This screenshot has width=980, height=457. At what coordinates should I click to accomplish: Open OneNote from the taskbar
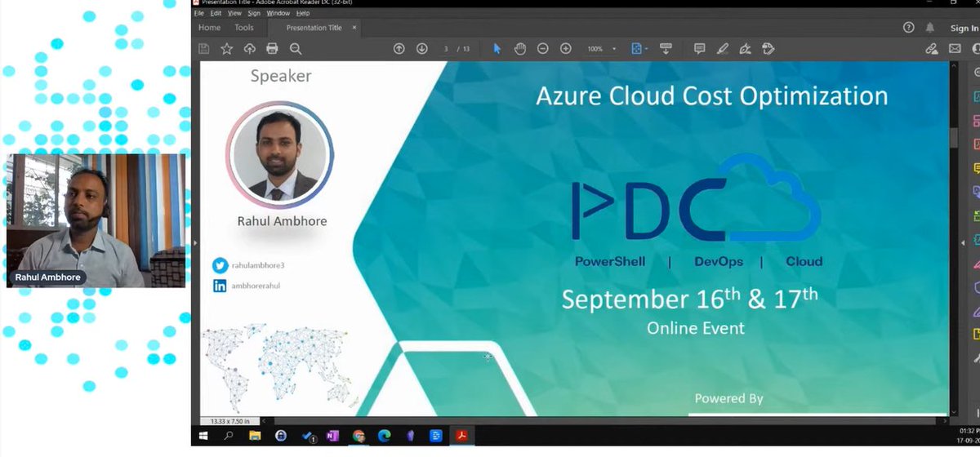point(332,436)
